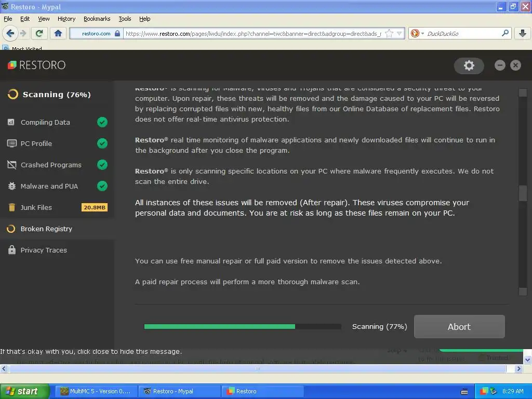Bookmark this page with star icon
Image resolution: width=532 pixels, height=399 pixels.
point(389,33)
